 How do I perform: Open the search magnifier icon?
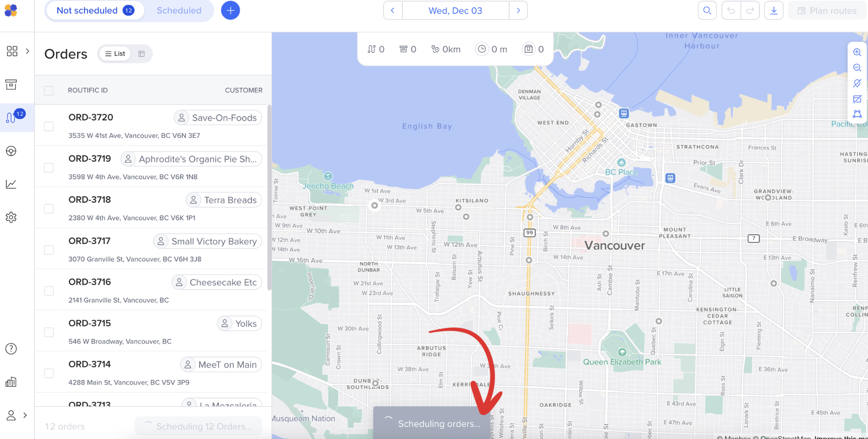point(707,11)
